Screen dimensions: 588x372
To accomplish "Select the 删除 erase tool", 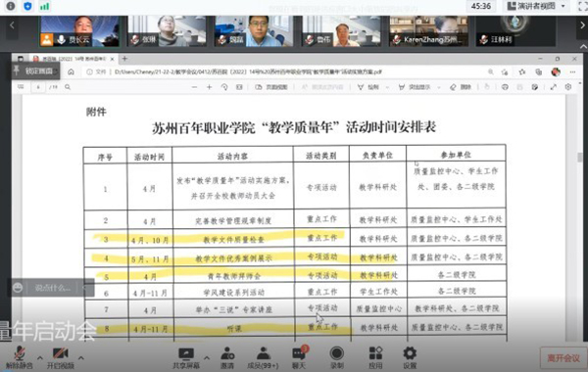I will (461, 87).
